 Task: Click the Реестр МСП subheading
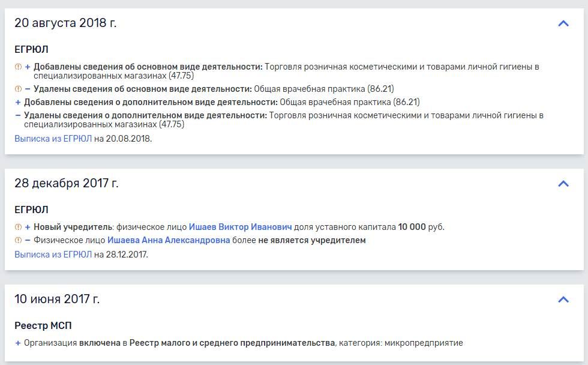[x=43, y=325]
